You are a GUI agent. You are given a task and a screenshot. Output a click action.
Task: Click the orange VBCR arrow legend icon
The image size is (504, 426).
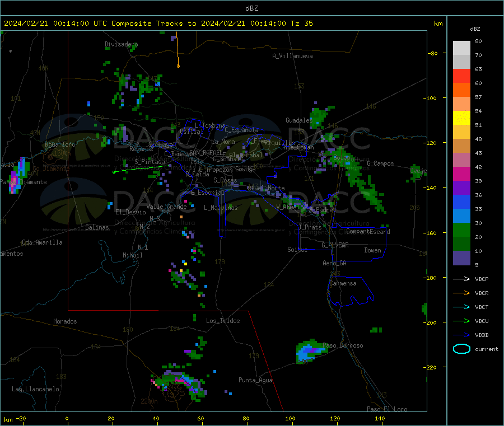point(461,293)
